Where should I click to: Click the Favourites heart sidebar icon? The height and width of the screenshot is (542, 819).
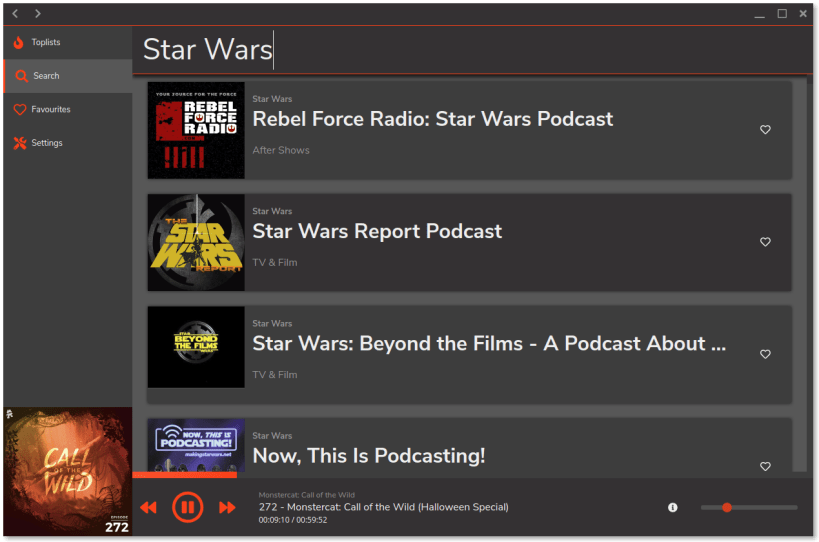[20, 110]
